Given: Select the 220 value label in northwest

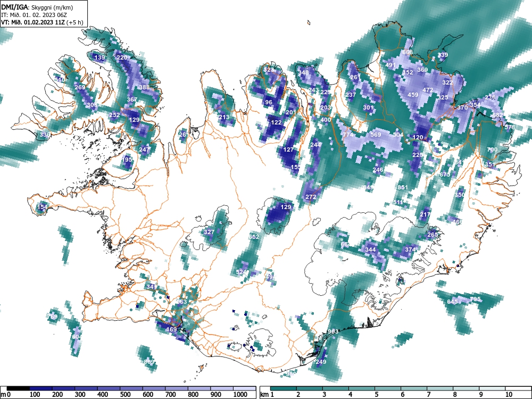Looking at the screenshot, I should click(122, 57).
